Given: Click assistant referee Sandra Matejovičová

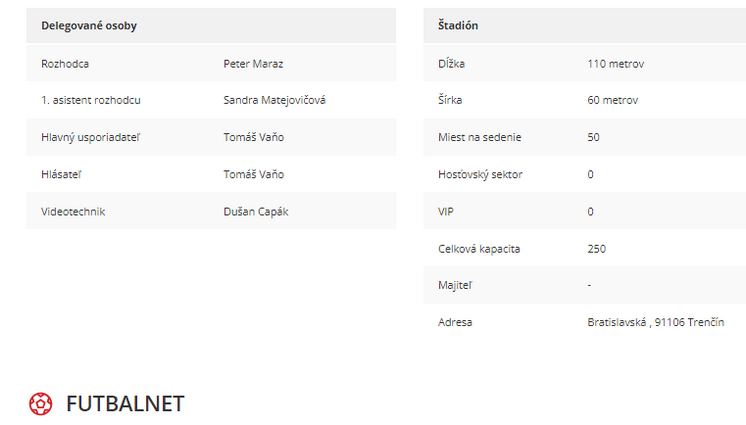Looking at the screenshot, I should (275, 100).
